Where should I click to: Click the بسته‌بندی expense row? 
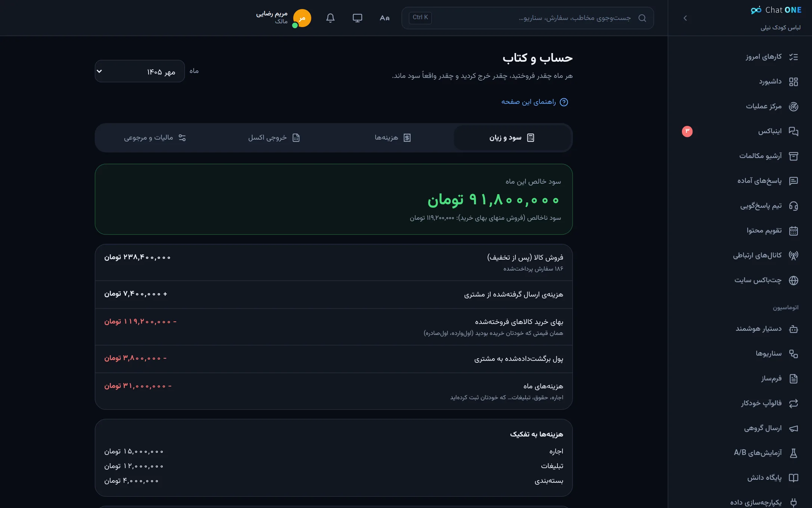point(334,481)
